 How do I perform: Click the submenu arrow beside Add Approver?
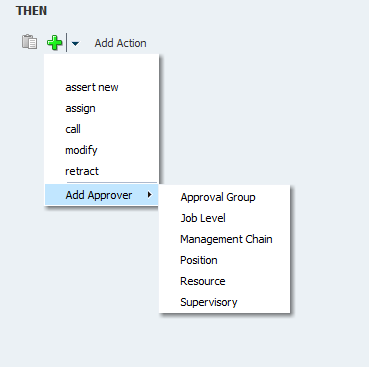coord(150,195)
